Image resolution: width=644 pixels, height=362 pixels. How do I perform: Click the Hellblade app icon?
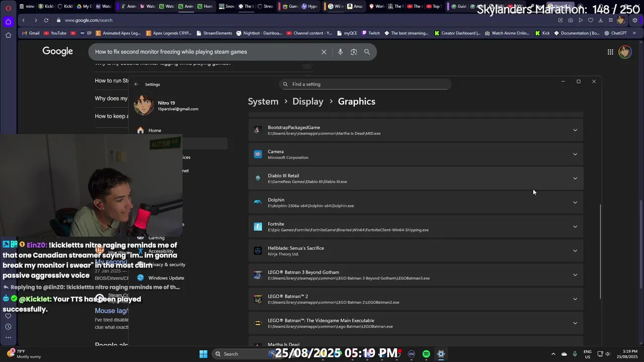tap(258, 251)
